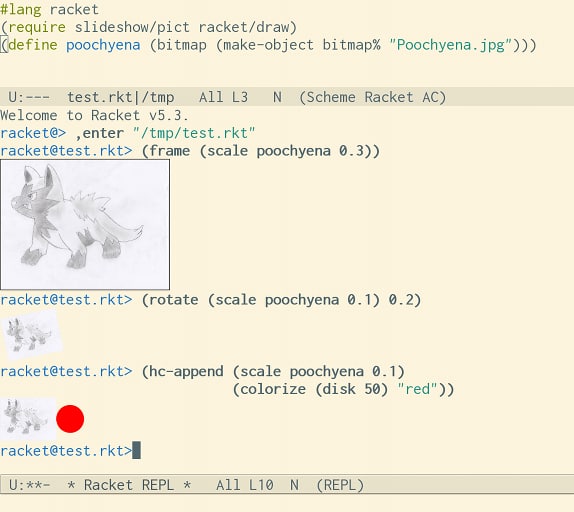
Task: Click the All L3 position indicator
Action: (x=223, y=97)
